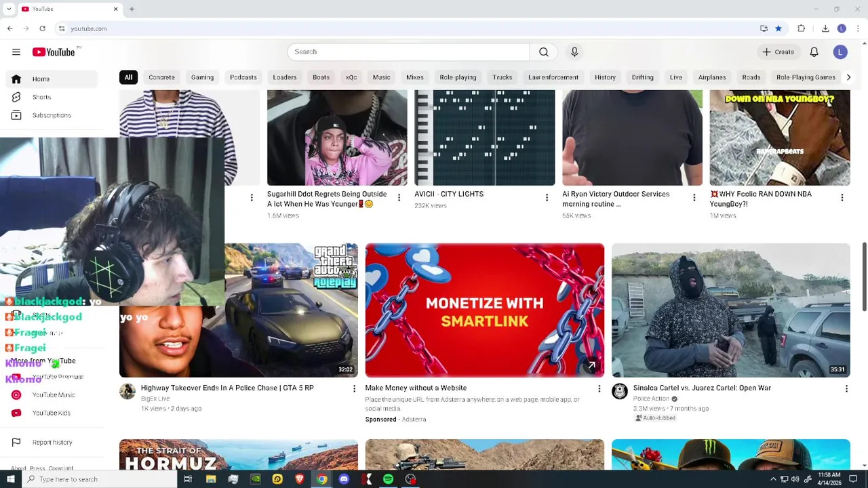868x488 pixels.
Task: Play Sinaloa Cartel vs. Juarez Cartel thumbnail
Action: (731, 310)
